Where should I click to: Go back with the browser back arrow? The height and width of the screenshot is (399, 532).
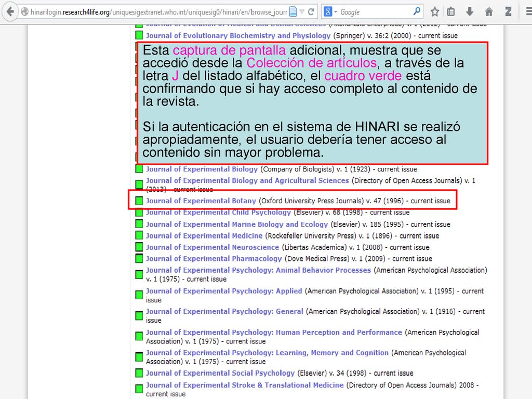point(10,12)
